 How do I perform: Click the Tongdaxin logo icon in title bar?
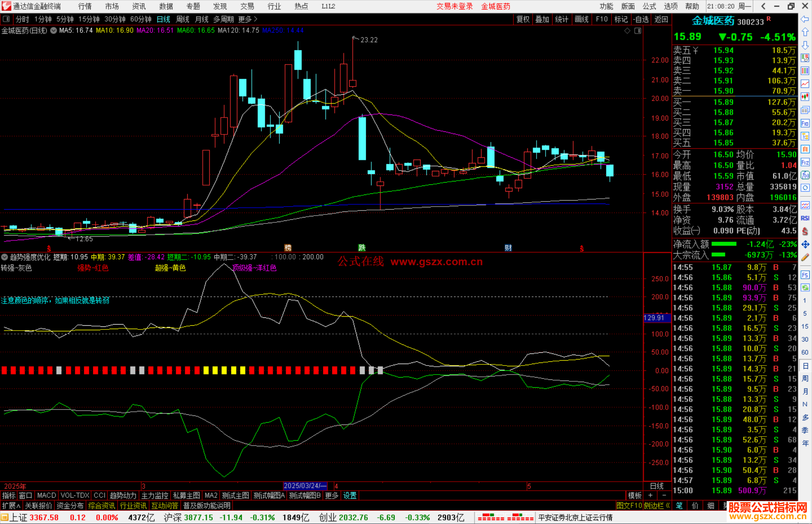click(x=6, y=6)
